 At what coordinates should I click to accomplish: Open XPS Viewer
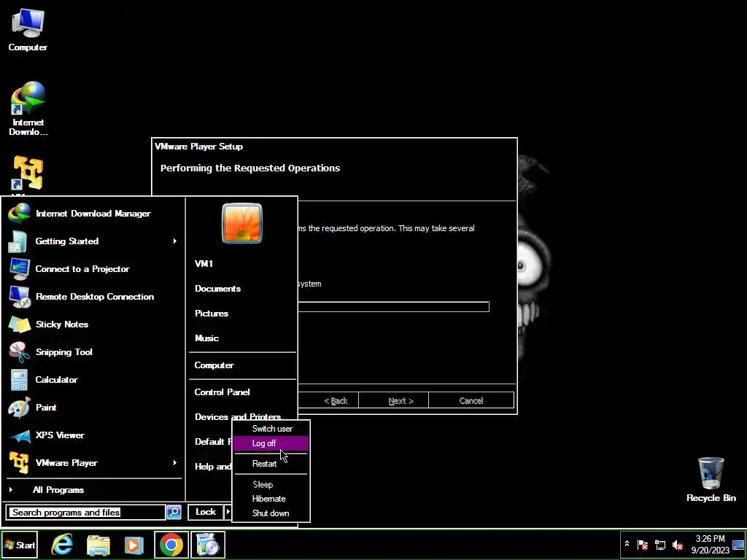click(94, 435)
